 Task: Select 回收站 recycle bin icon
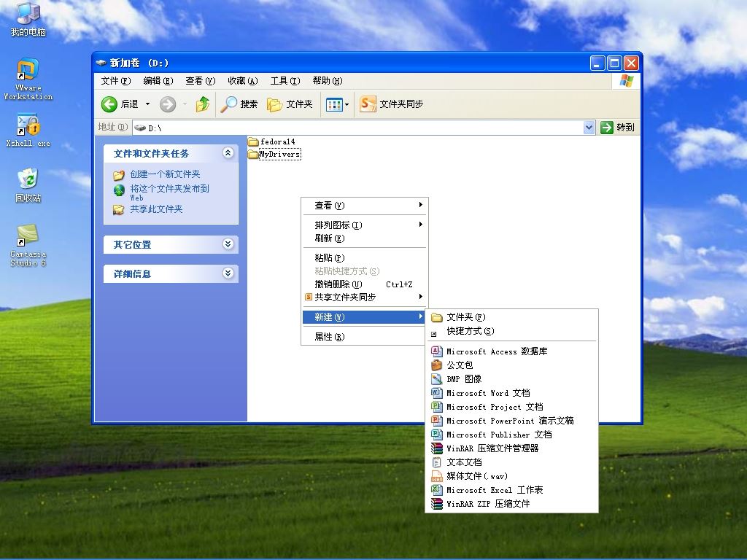coord(28,185)
